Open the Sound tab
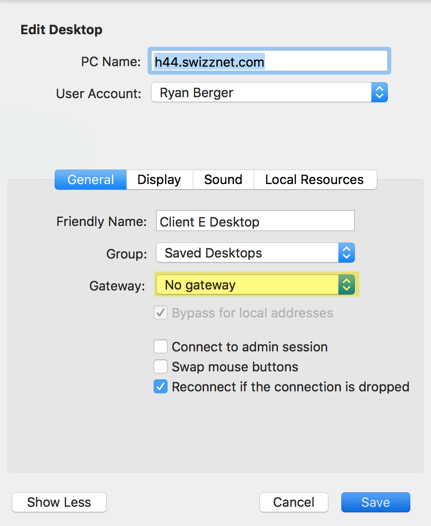 coord(223,179)
